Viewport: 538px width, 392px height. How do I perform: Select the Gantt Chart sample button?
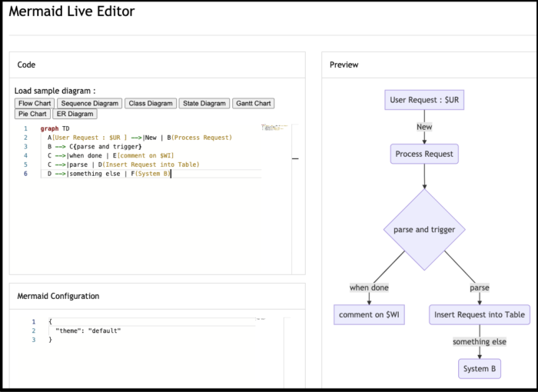254,103
